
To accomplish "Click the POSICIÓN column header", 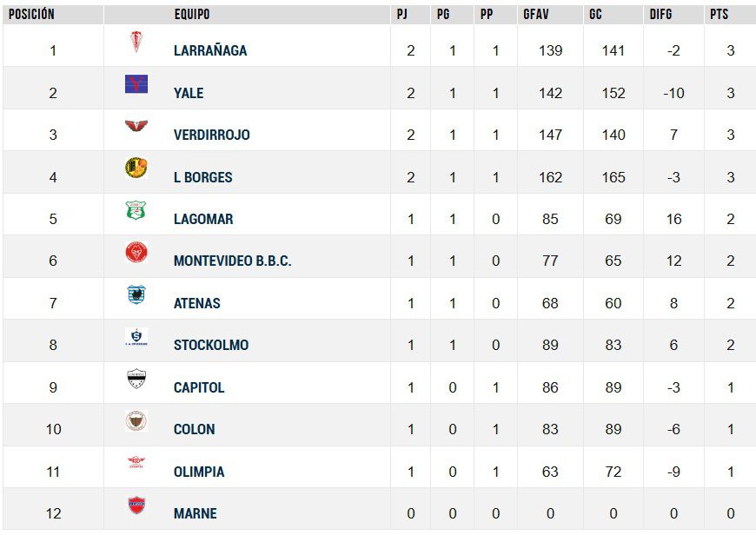I will [x=31, y=15].
